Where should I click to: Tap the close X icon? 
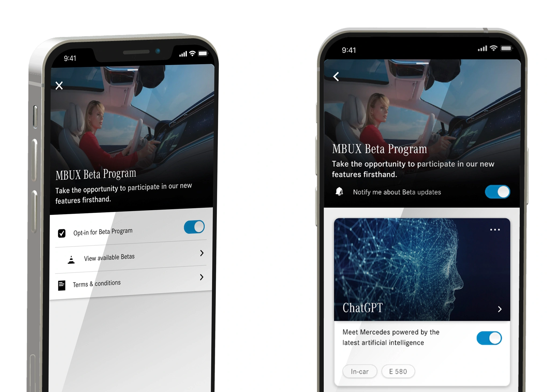[x=58, y=85]
